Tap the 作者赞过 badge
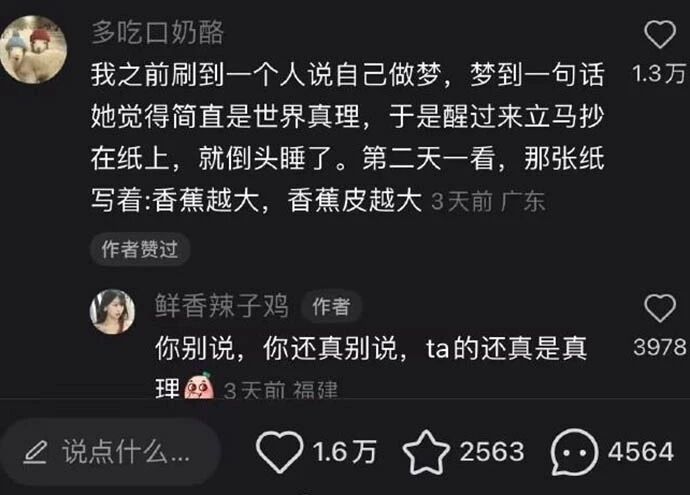 click(140, 249)
